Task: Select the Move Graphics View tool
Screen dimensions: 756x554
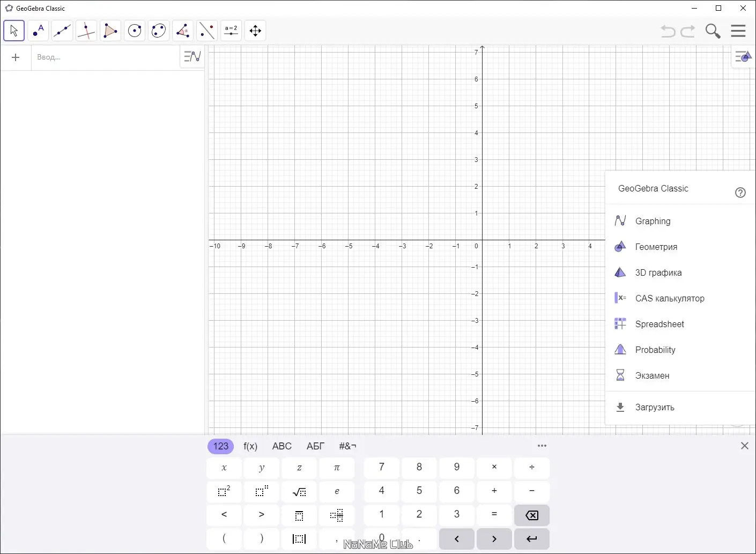Action: click(x=255, y=31)
